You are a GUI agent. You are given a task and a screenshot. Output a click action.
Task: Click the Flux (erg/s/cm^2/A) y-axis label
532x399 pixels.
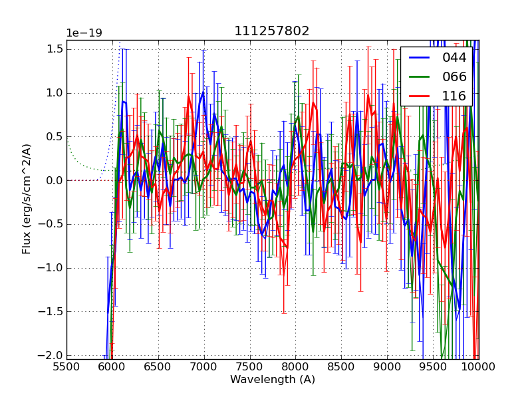pyautogui.click(x=27, y=199)
